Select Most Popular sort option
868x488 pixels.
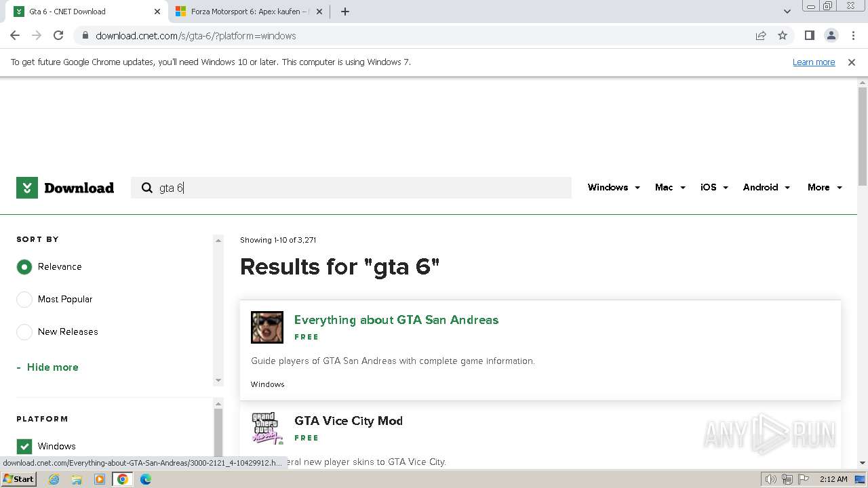(x=24, y=300)
